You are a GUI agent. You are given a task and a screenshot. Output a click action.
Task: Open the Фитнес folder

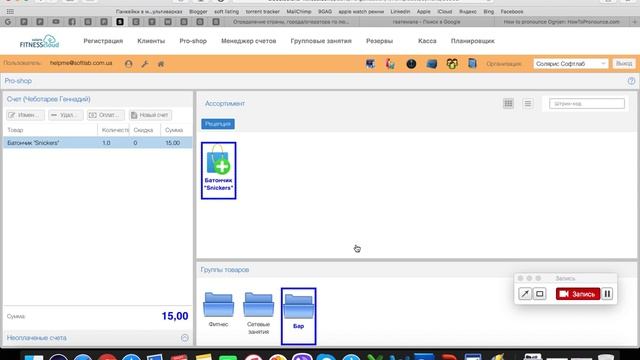point(218,310)
